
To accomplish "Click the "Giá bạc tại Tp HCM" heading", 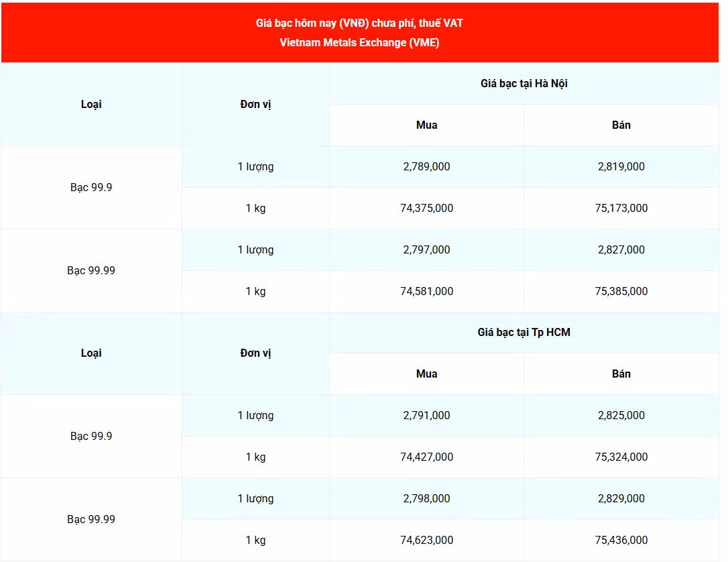I will pos(524,333).
